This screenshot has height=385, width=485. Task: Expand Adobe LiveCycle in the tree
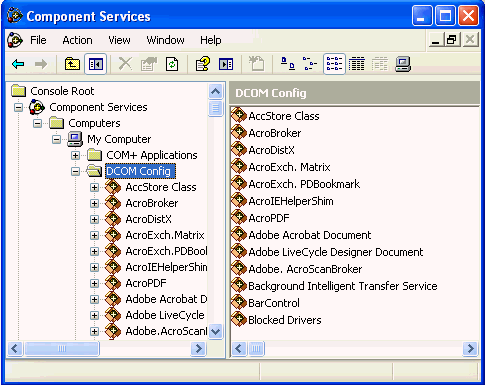coord(95,315)
